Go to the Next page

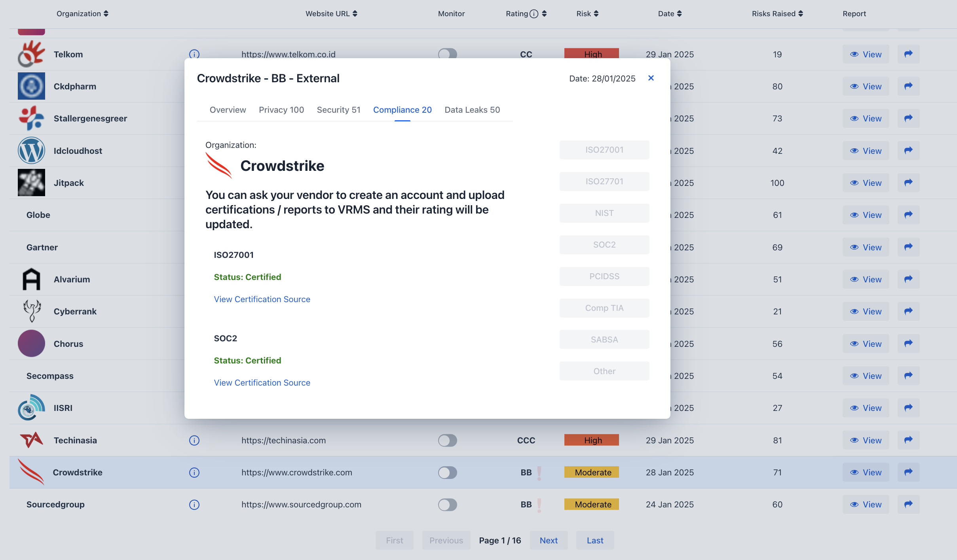pos(549,540)
